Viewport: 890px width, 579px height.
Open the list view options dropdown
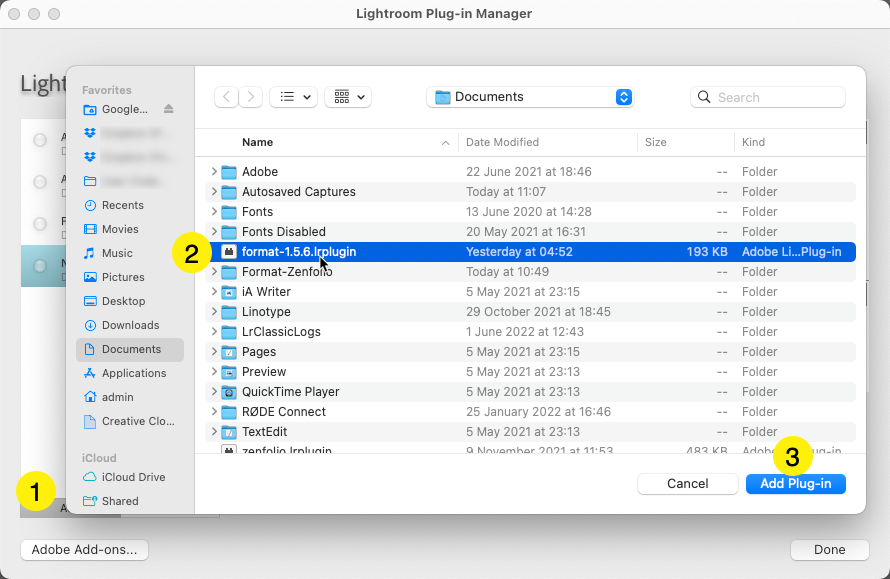point(293,97)
